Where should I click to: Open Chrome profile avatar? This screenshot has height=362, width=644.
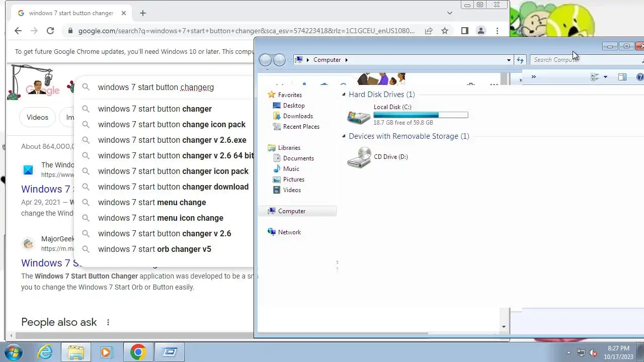pyautogui.click(x=481, y=31)
